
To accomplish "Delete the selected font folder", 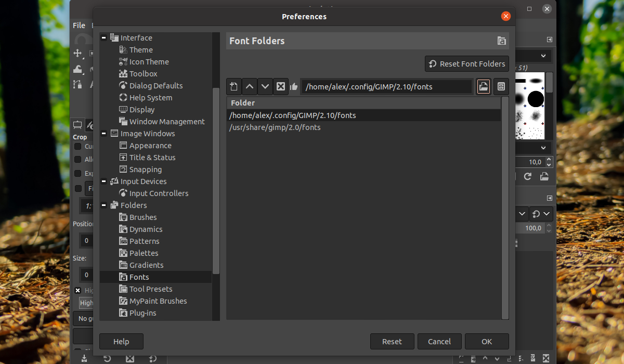I will (281, 87).
